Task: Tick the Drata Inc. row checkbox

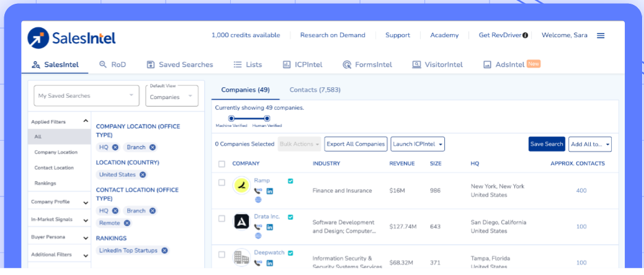Action: 221,219
